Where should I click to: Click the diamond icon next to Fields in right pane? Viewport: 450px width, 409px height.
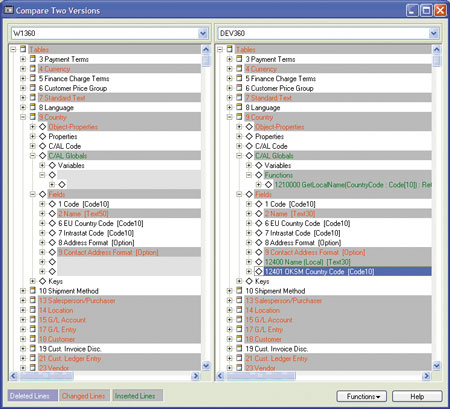[249, 194]
